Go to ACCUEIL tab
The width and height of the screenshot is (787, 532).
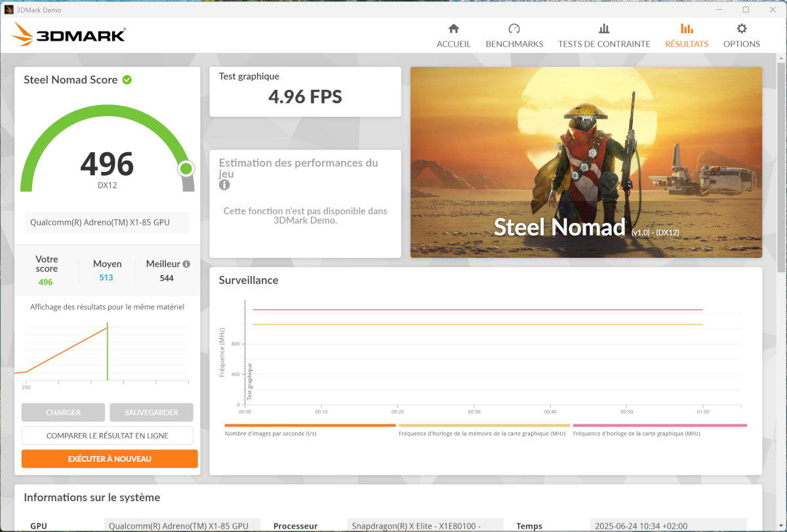pos(454,44)
